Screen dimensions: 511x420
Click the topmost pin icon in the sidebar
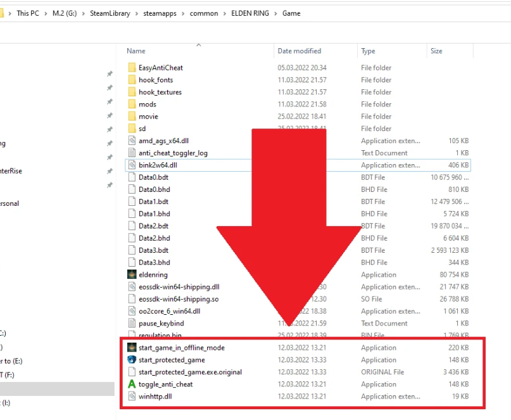click(x=110, y=74)
